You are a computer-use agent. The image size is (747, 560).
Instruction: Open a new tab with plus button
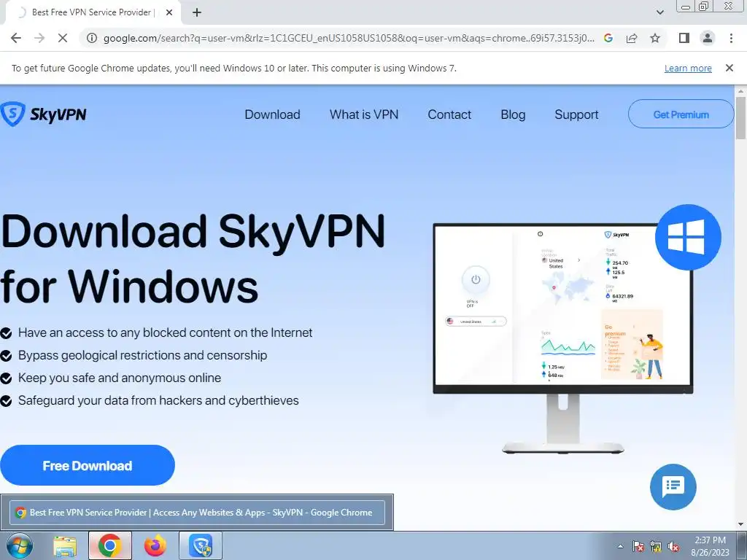pos(197,12)
